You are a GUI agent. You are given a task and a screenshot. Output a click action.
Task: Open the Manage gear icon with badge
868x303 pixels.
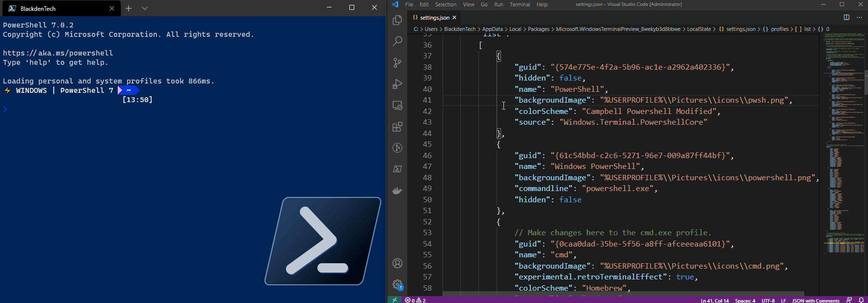[x=397, y=284]
